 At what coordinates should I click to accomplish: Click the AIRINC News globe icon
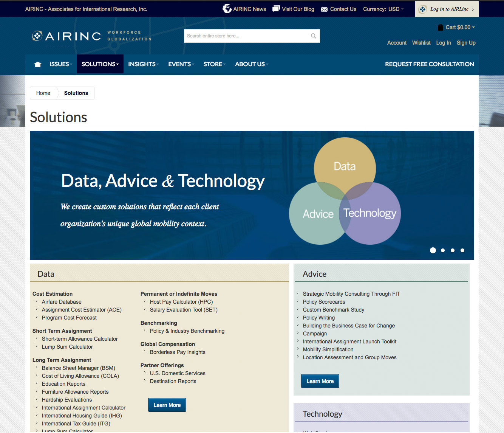227,8
